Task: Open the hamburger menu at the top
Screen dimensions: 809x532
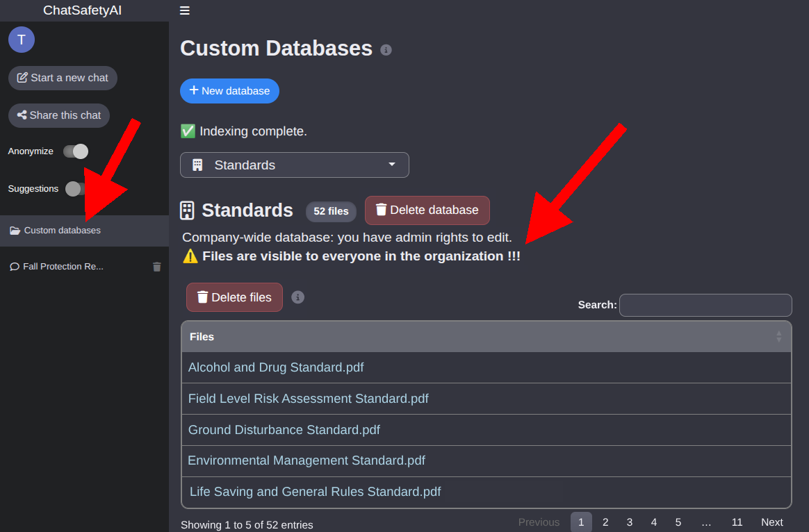Action: (184, 10)
